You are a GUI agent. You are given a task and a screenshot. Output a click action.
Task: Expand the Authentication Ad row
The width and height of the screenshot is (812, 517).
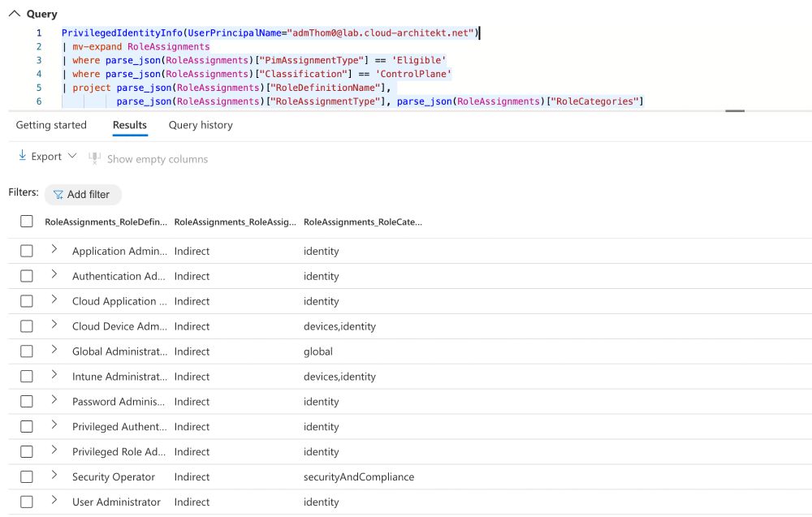[x=54, y=274]
